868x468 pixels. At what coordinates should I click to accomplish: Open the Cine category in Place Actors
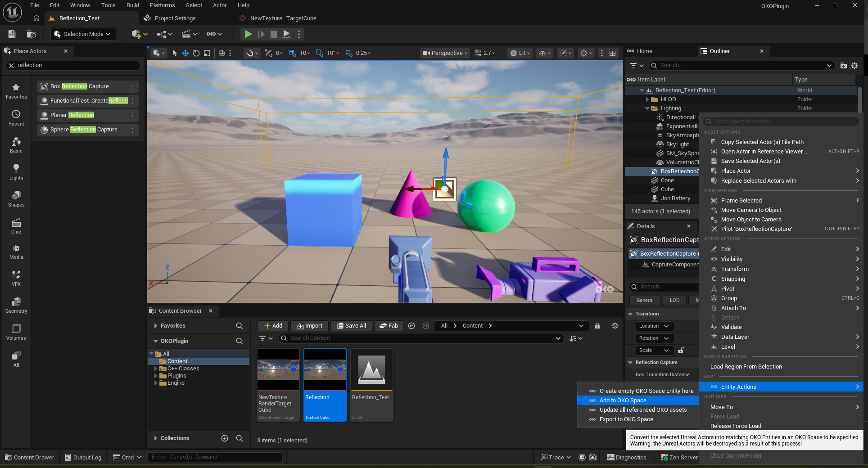point(16,226)
